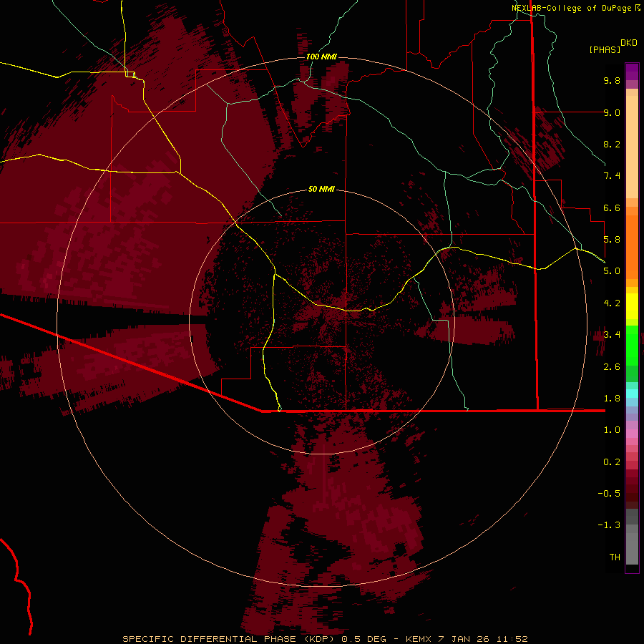
Task: Click the 1.8 value on the color scale
Action: [612, 399]
